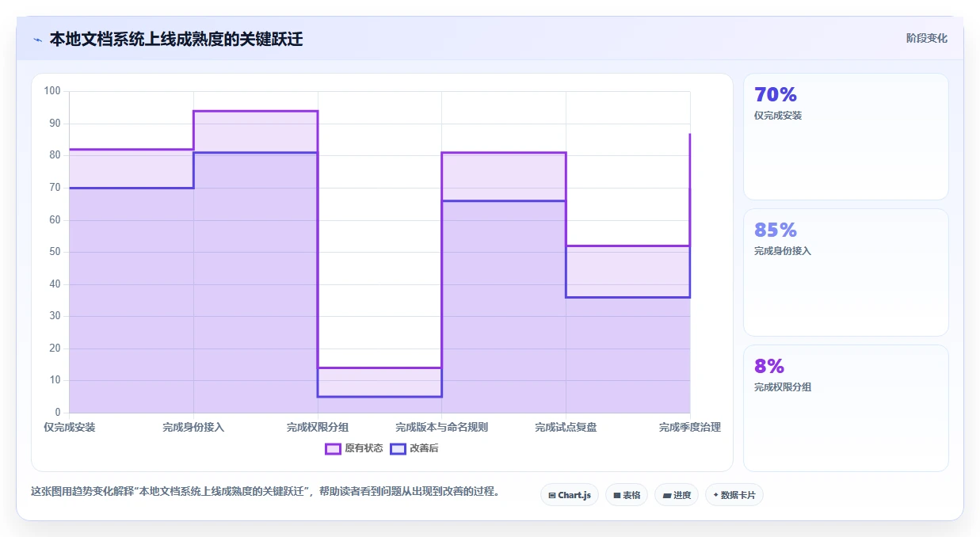Click the blue 改善后 legend swatch

click(x=398, y=448)
